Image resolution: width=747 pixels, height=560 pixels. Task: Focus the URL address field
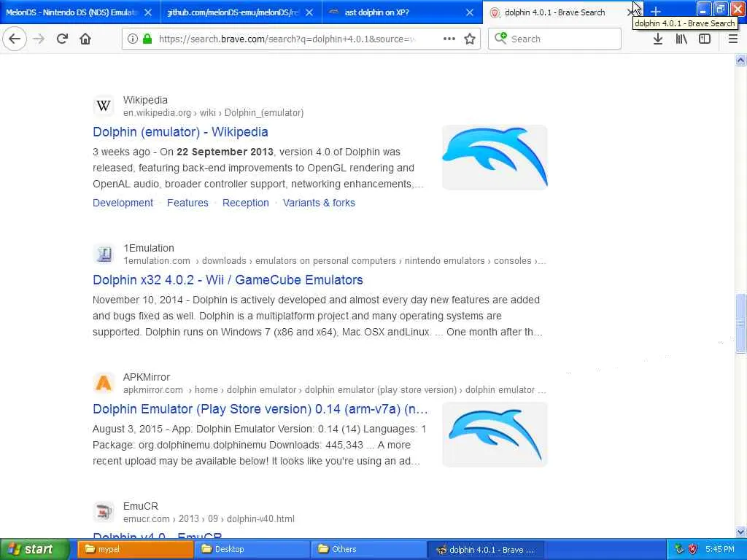tap(287, 39)
